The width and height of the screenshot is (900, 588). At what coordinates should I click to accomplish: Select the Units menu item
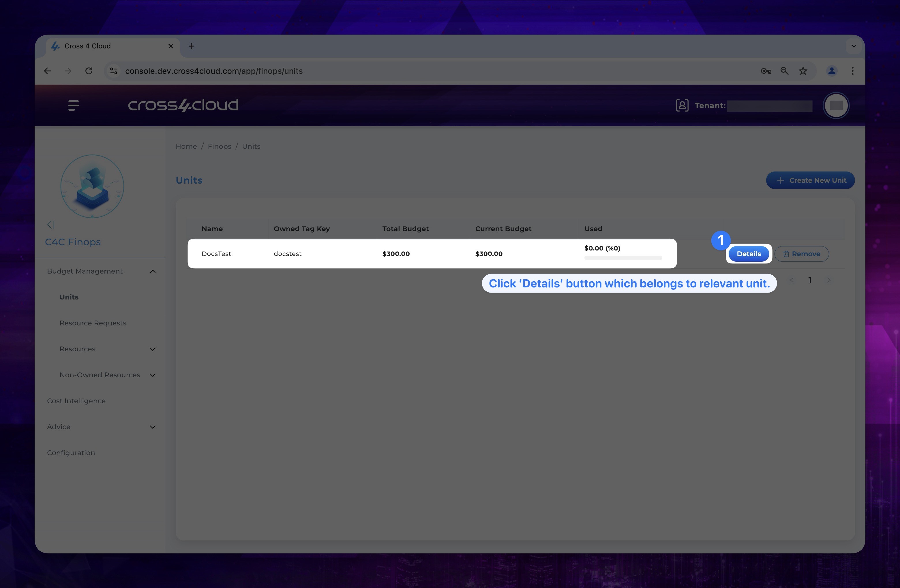coord(69,297)
